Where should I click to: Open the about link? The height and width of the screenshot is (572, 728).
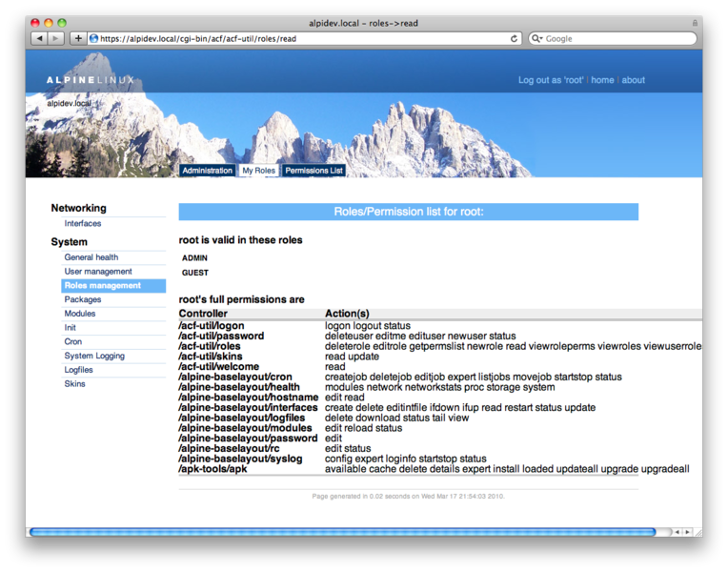(634, 80)
